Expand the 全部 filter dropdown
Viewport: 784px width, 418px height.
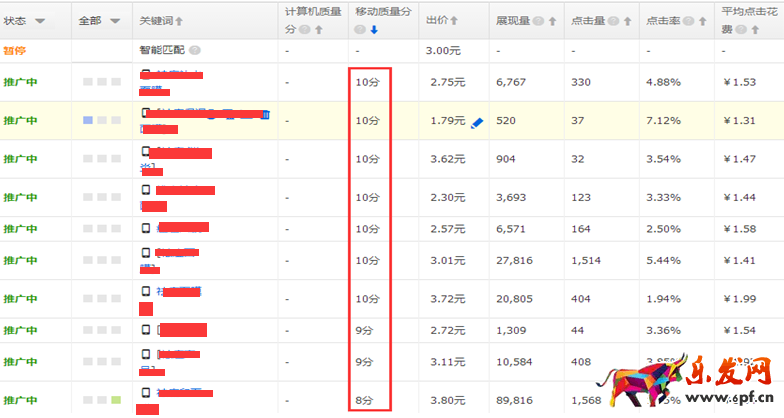(x=115, y=20)
